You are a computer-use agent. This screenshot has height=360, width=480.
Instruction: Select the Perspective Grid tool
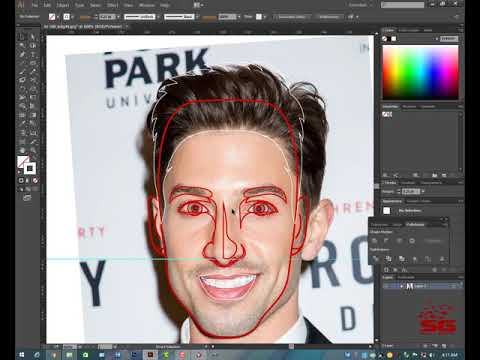33,106
